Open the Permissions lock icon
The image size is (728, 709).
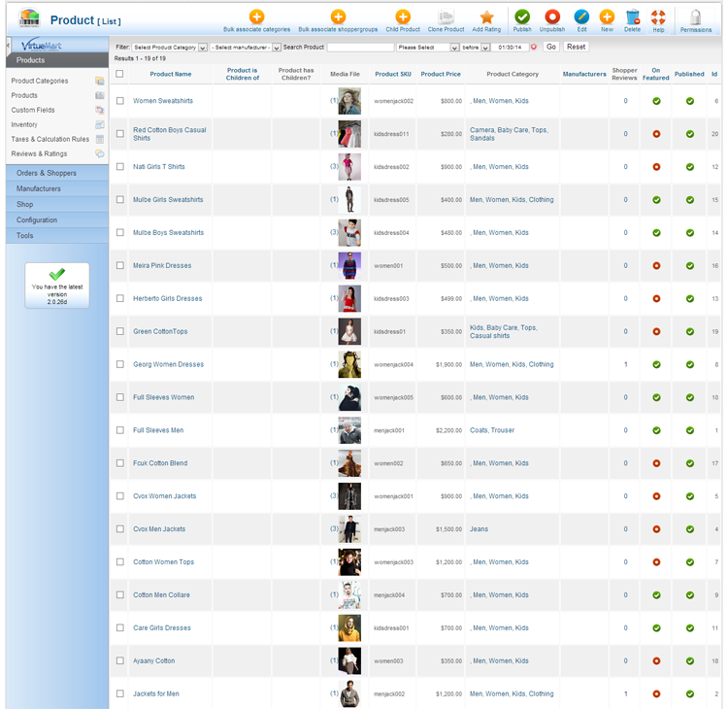tap(695, 17)
